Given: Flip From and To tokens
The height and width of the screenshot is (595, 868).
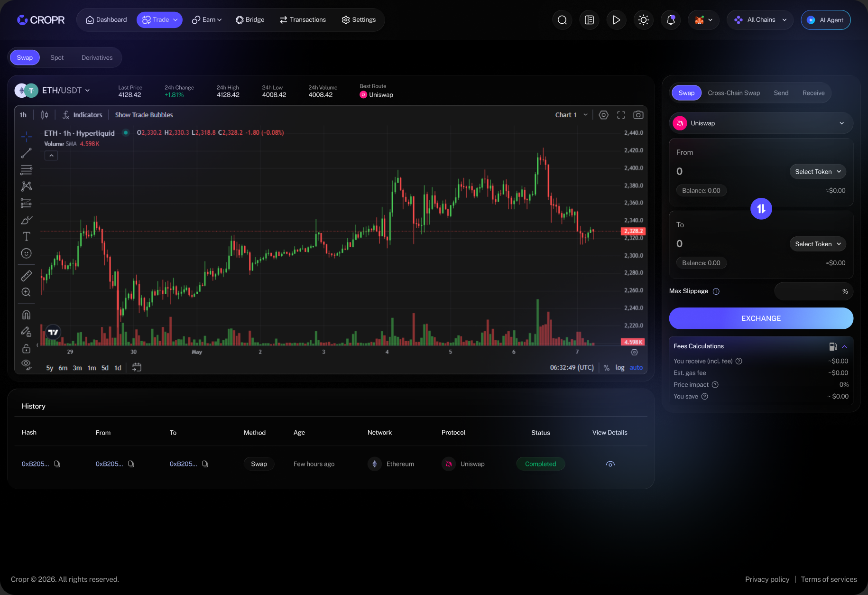Looking at the screenshot, I should (x=761, y=209).
